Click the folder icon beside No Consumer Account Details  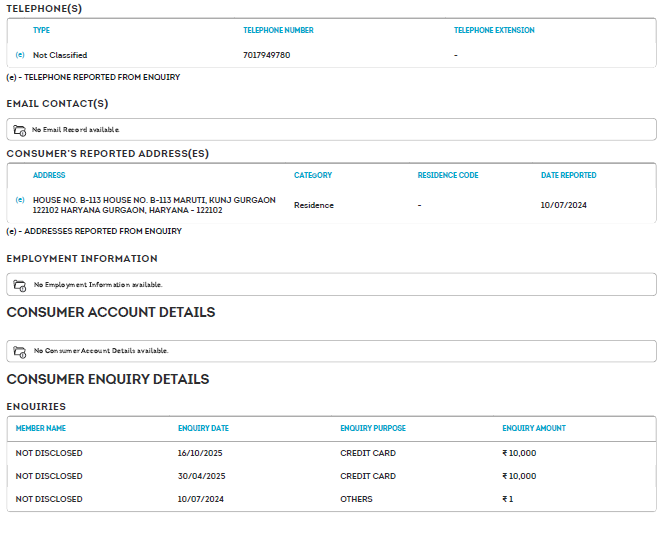tap(20, 351)
